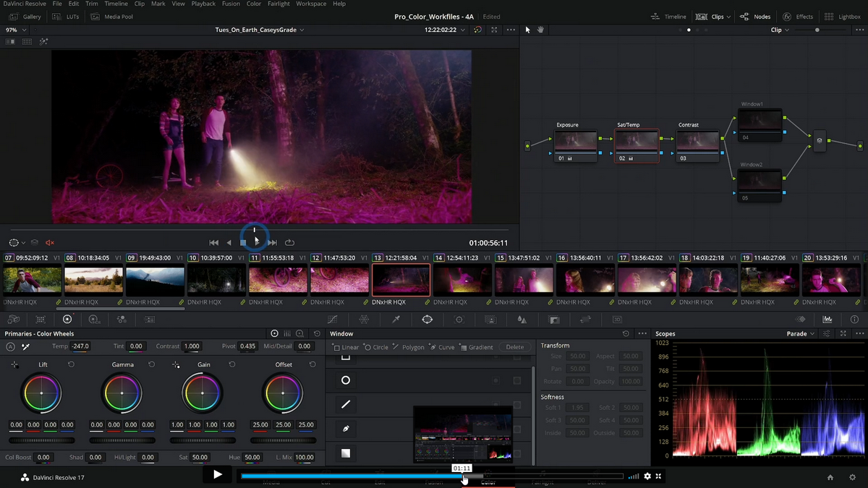Click the Delete window button

coord(515,347)
